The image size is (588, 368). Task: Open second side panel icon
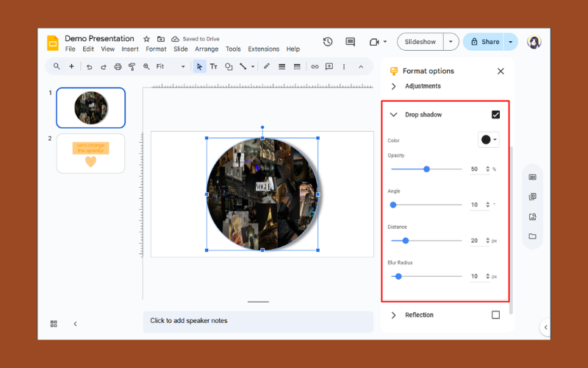pos(532,197)
